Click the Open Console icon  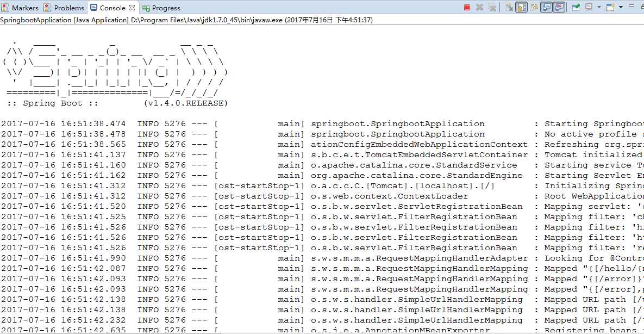(610, 8)
